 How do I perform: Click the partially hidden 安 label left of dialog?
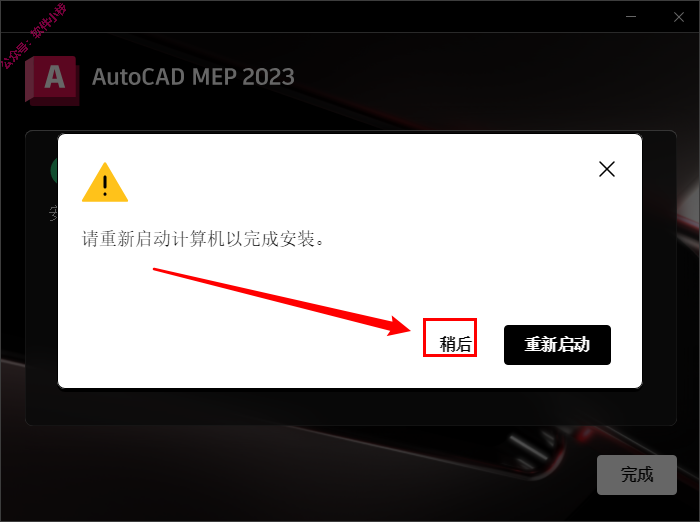coord(53,213)
